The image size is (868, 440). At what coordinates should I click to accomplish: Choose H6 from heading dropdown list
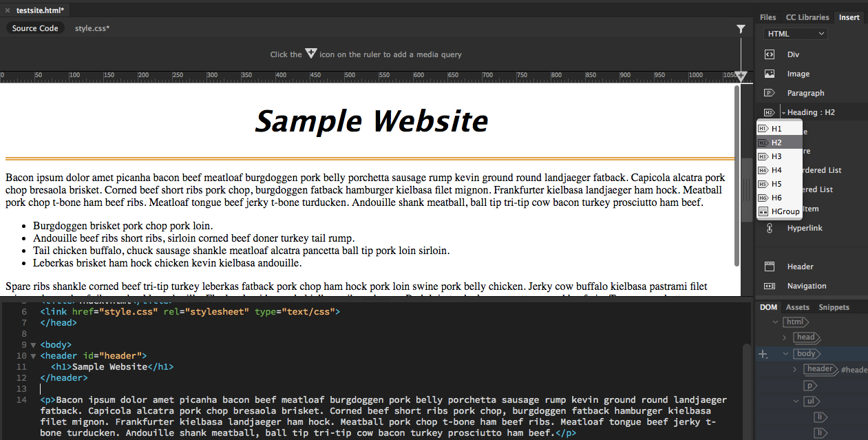[779, 198]
